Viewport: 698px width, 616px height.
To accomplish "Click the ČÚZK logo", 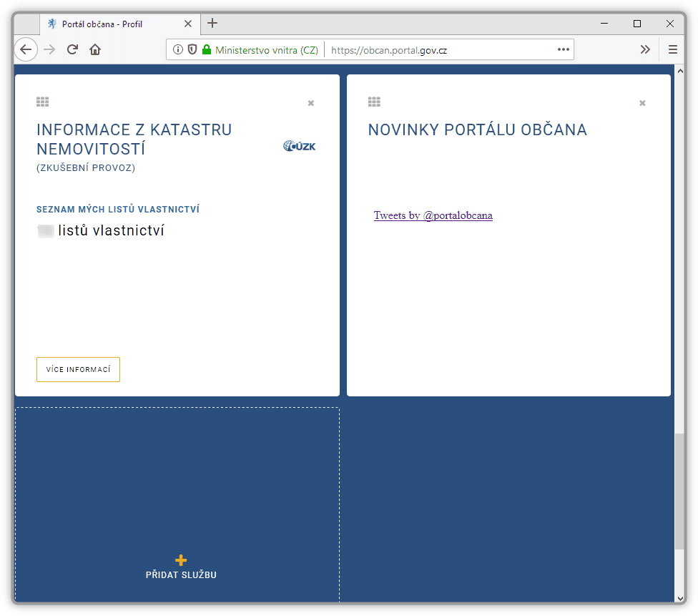I will tap(299, 147).
